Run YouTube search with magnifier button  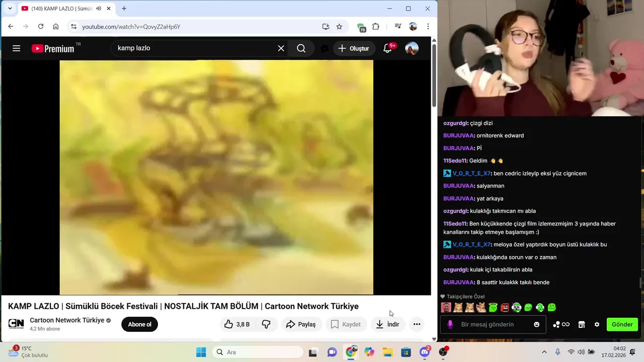tap(301, 48)
